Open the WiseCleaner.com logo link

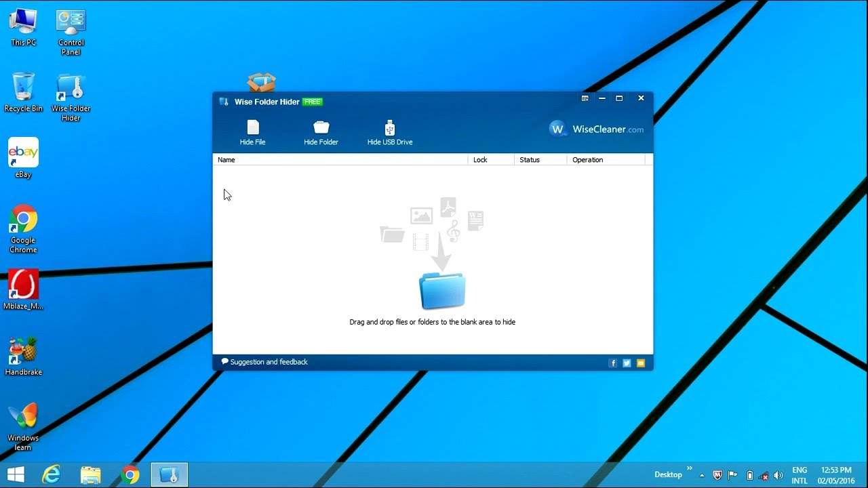[596, 129]
